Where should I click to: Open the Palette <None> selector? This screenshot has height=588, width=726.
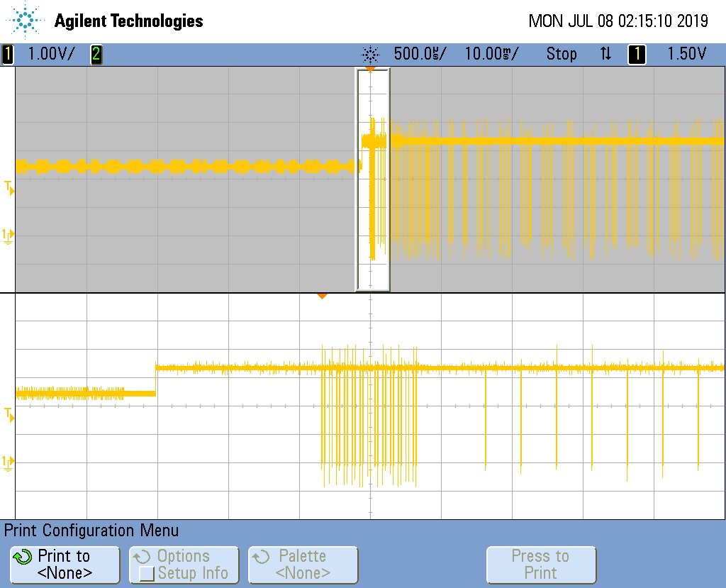coord(303,565)
